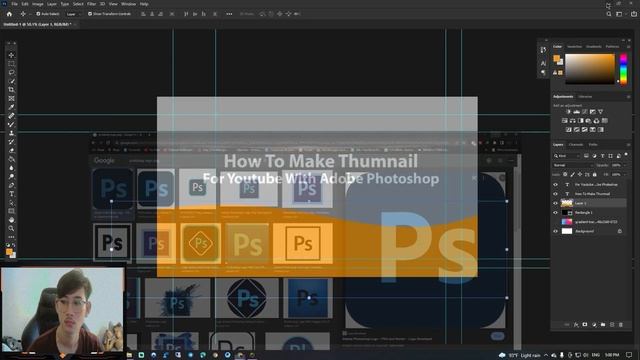Select the Crop tool
The width and height of the screenshot is (640, 360).
(11, 90)
